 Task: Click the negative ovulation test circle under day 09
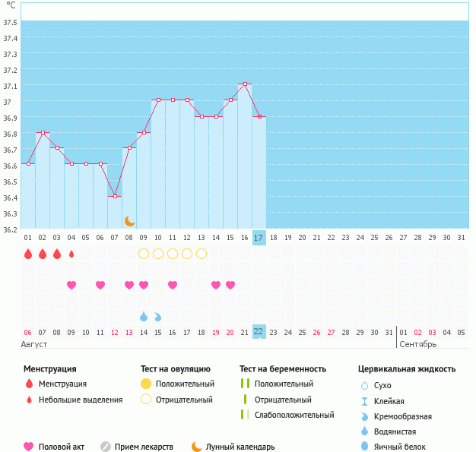tap(144, 254)
